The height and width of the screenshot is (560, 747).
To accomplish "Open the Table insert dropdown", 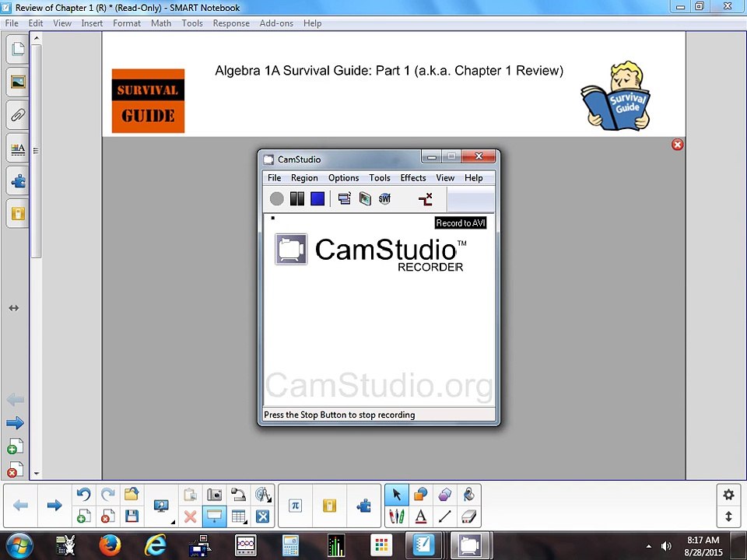I will point(239,516).
